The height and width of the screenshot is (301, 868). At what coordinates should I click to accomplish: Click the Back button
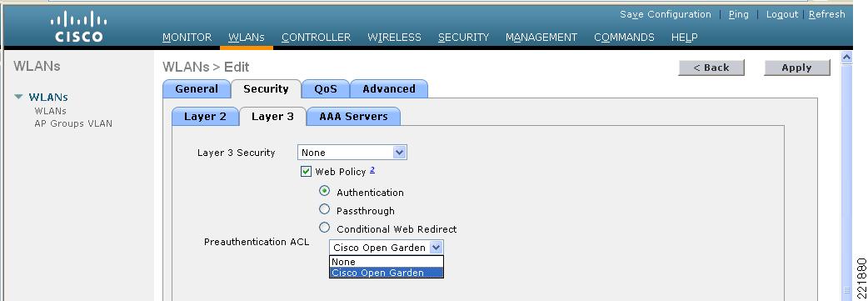pos(711,68)
